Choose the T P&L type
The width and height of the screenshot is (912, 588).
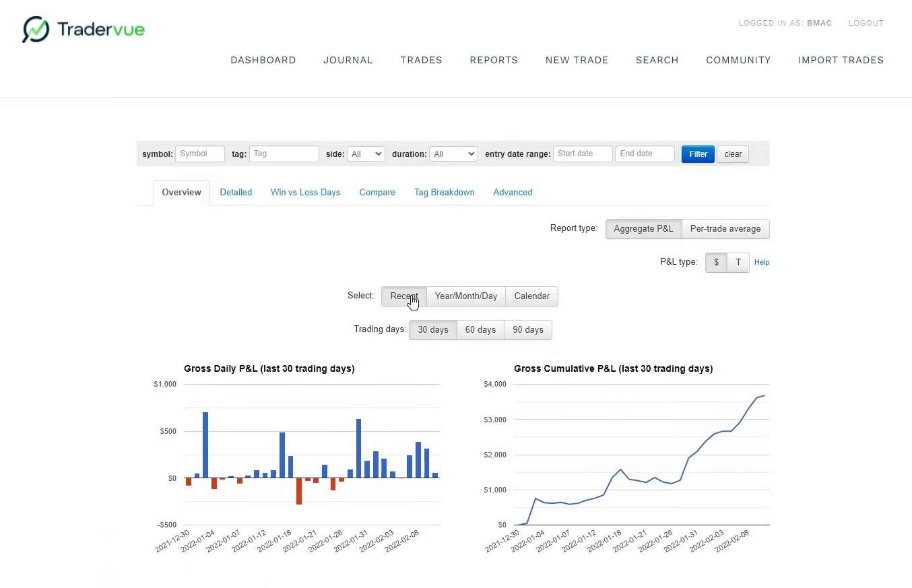738,263
